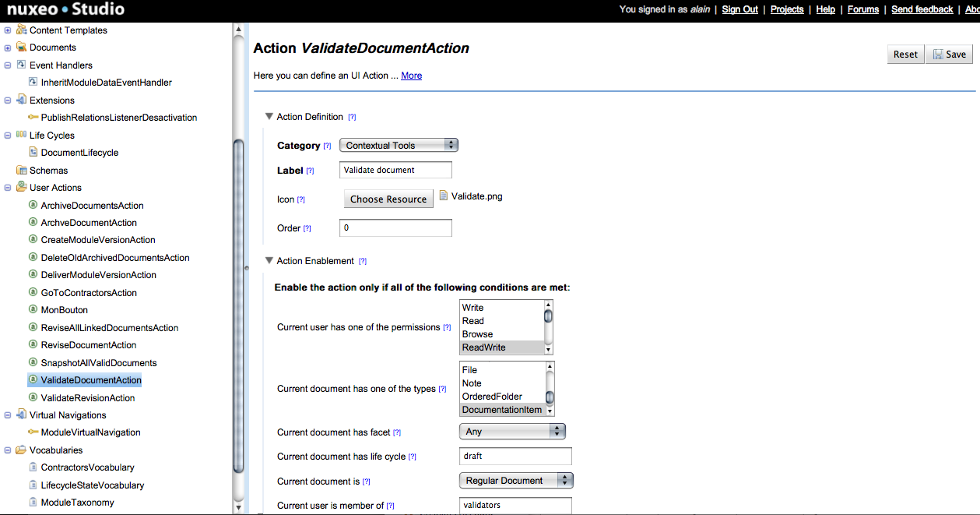Click the Reset button

905,54
